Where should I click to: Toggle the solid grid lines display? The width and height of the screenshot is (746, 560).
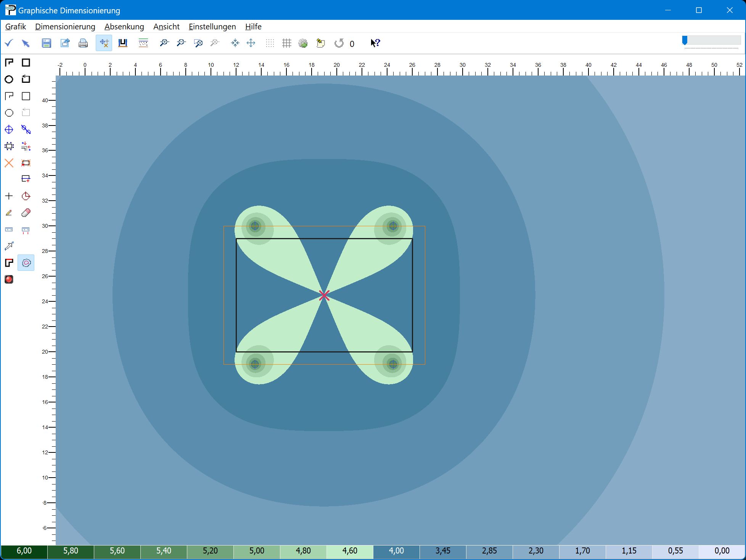click(x=286, y=43)
